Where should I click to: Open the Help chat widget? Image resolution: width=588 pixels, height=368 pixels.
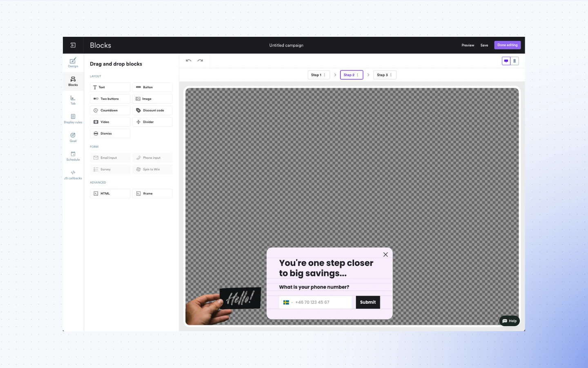click(x=510, y=321)
